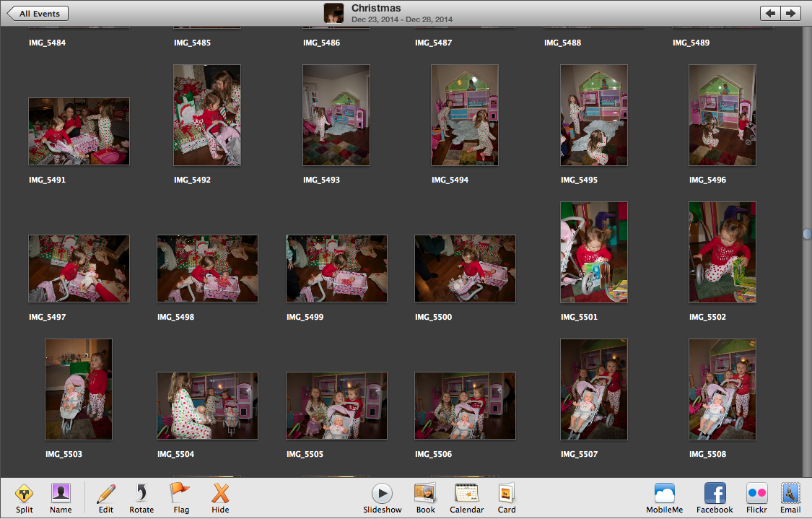The image size is (812, 519).
Task: Click the IMG_5508 filename label
Action: coord(707,454)
